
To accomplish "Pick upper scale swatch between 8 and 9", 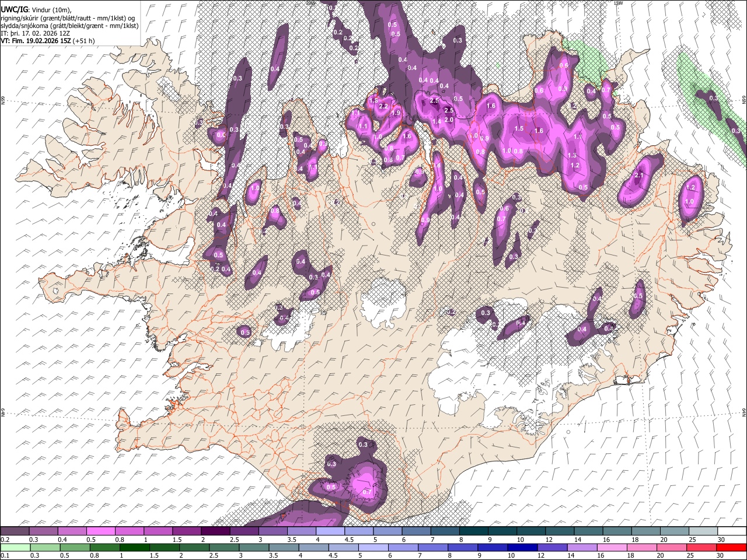I will pyautogui.click(x=473, y=531).
